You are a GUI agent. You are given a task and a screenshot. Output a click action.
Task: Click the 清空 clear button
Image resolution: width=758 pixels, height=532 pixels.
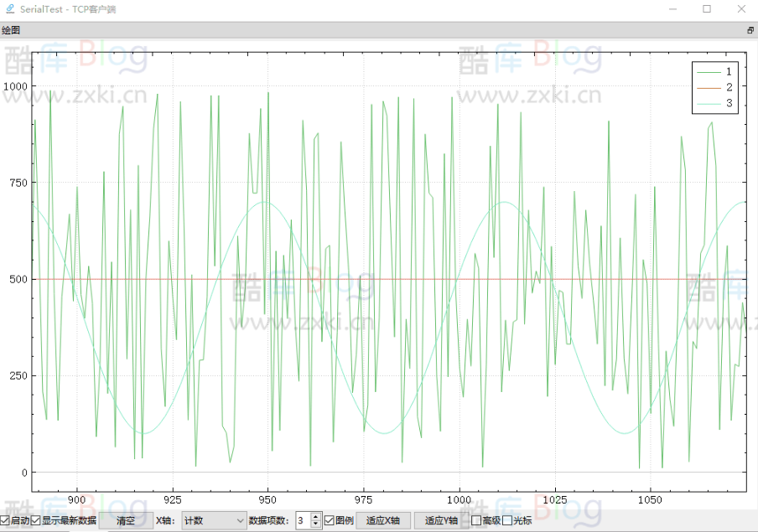126,520
